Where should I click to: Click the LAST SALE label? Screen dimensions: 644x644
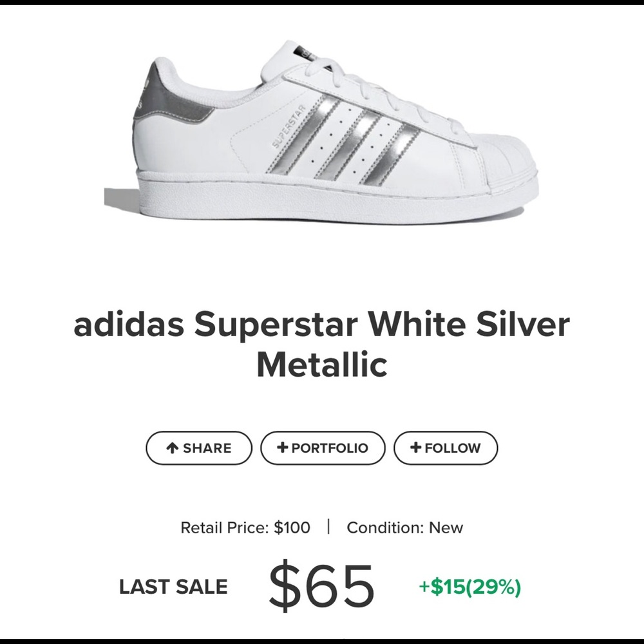(173, 587)
